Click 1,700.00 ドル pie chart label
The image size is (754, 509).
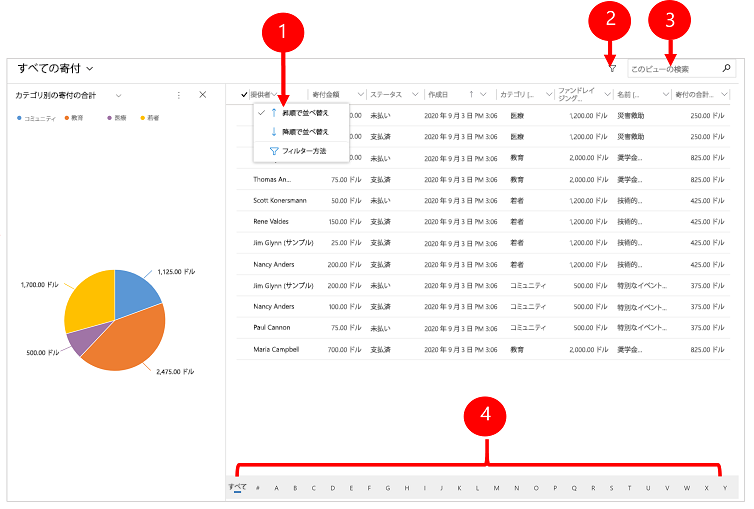coord(39,285)
